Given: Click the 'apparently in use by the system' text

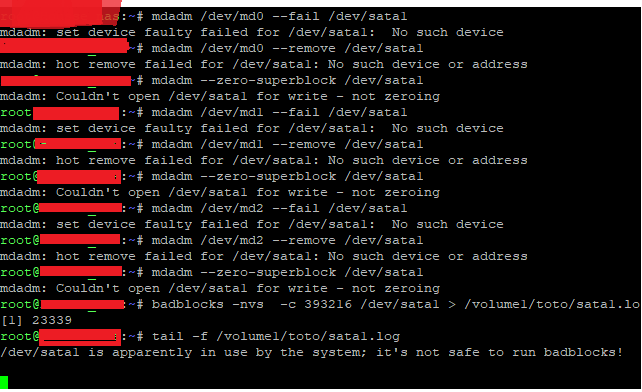Looking at the screenshot, I should [240, 352].
